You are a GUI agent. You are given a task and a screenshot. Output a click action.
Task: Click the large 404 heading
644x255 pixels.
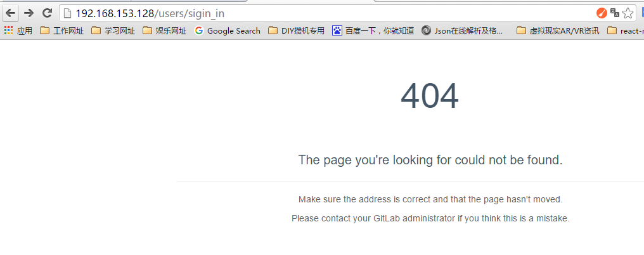(x=430, y=96)
